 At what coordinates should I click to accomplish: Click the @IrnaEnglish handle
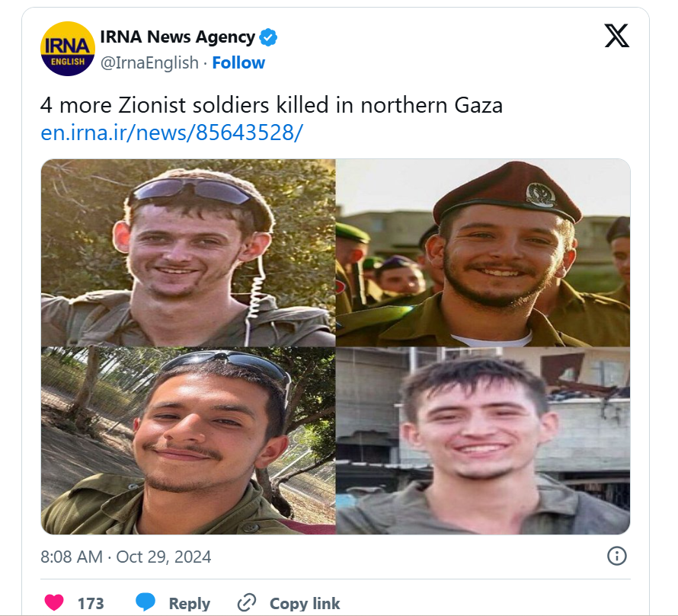coord(149,63)
